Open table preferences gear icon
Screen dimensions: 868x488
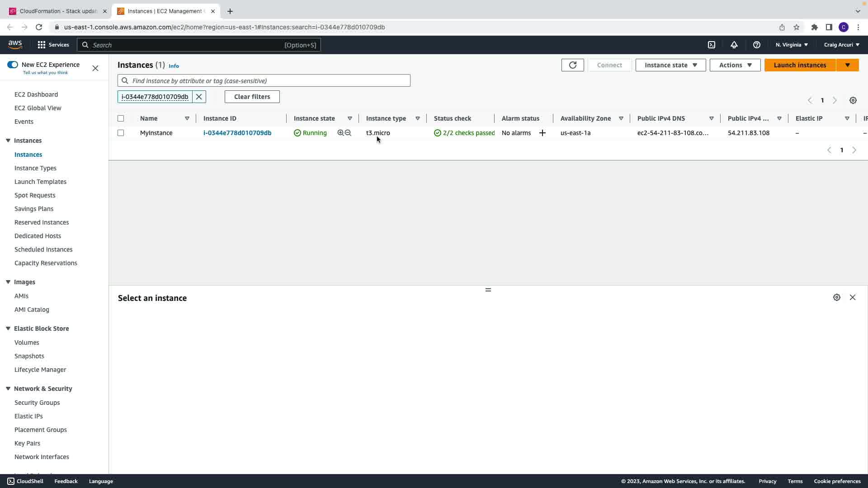[853, 100]
